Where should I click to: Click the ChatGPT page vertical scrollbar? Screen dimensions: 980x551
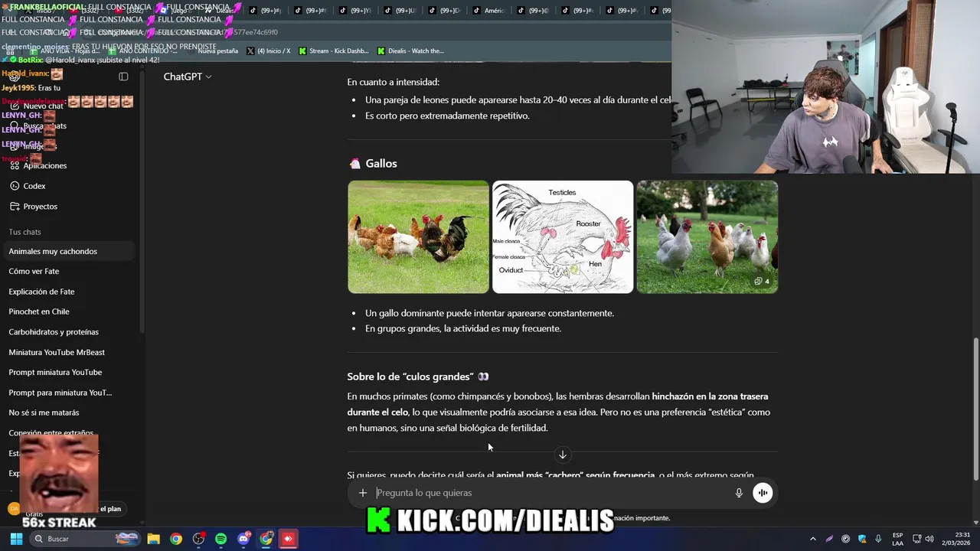975,409
